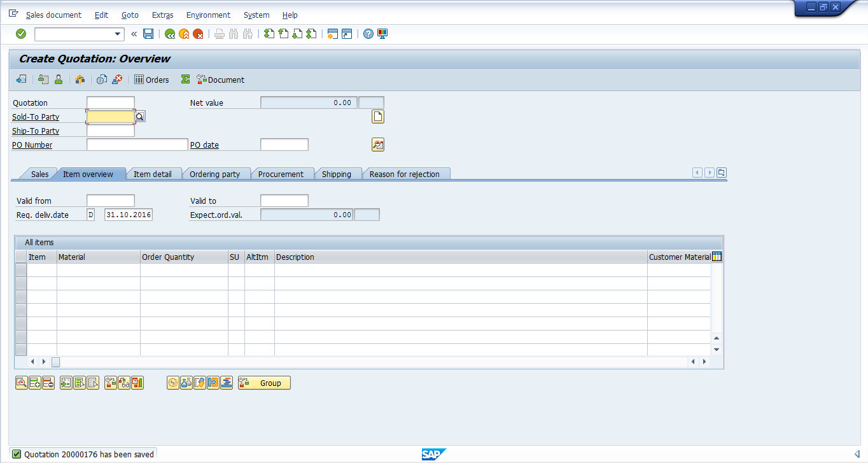Click the delete row red-minus icon
The image size is (868, 463).
48,383
